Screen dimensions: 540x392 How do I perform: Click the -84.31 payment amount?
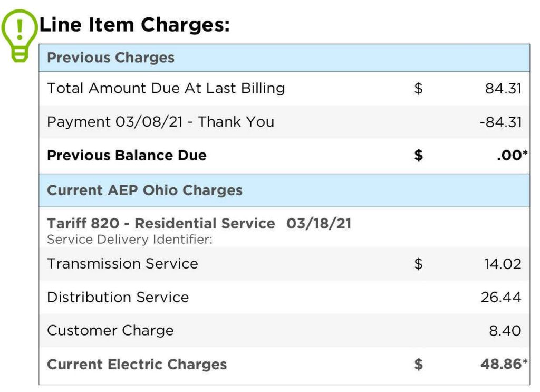500,122
